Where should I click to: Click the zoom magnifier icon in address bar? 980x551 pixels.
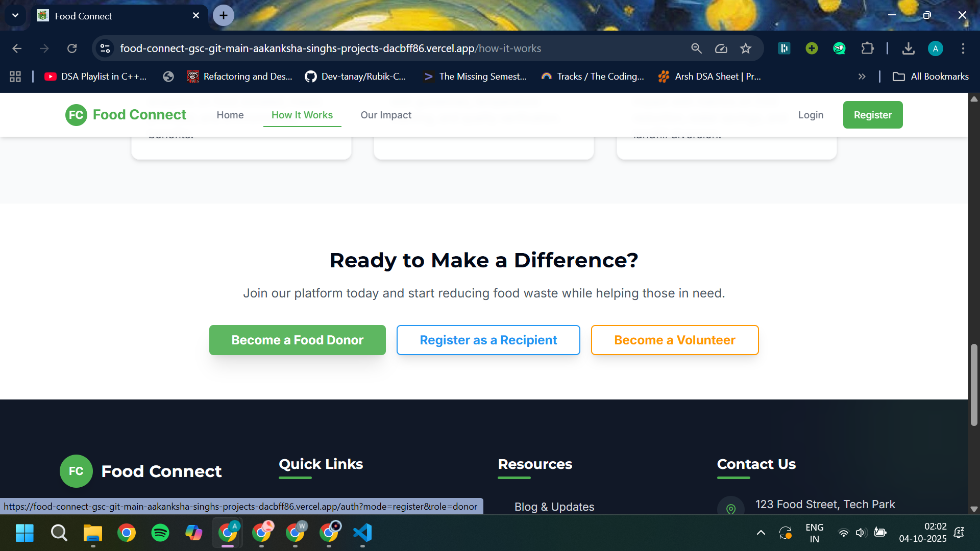697,48
